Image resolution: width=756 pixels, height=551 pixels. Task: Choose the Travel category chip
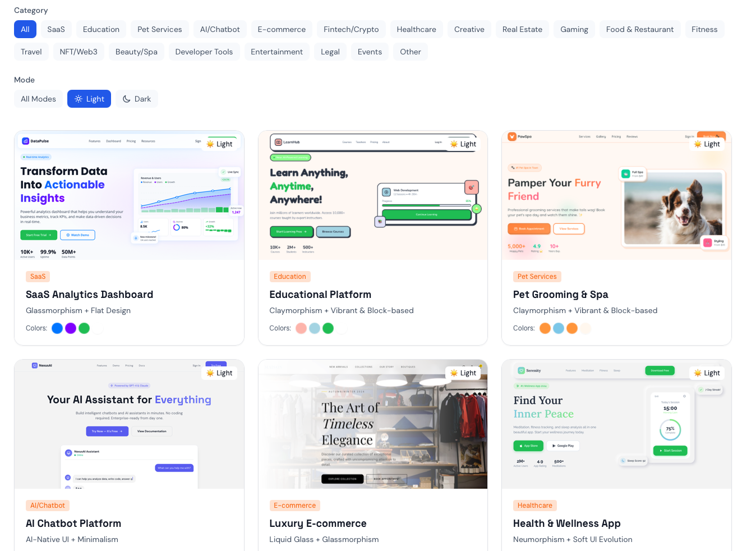(31, 52)
